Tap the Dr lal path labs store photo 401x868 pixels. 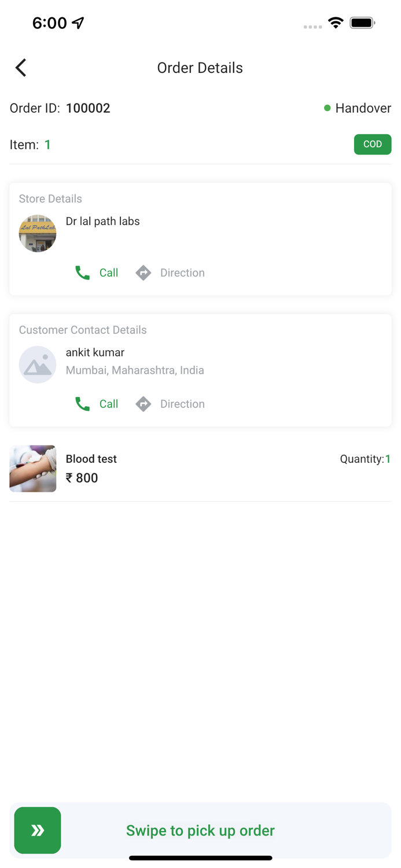coord(38,233)
